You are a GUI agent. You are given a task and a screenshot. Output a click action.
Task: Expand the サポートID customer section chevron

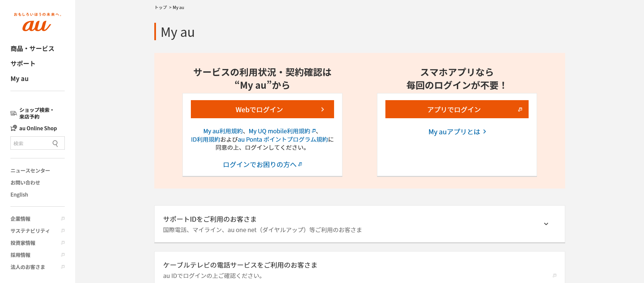click(x=546, y=224)
